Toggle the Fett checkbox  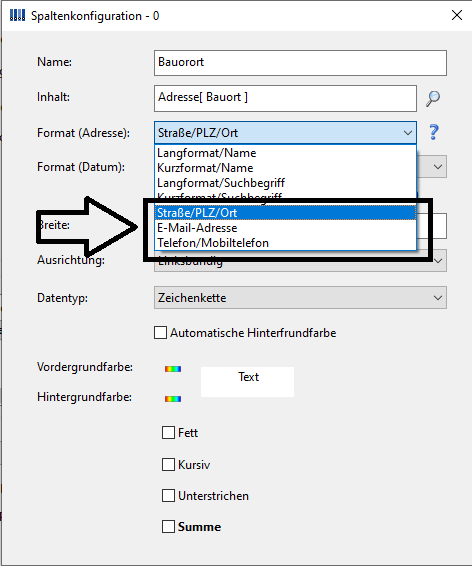click(x=168, y=432)
